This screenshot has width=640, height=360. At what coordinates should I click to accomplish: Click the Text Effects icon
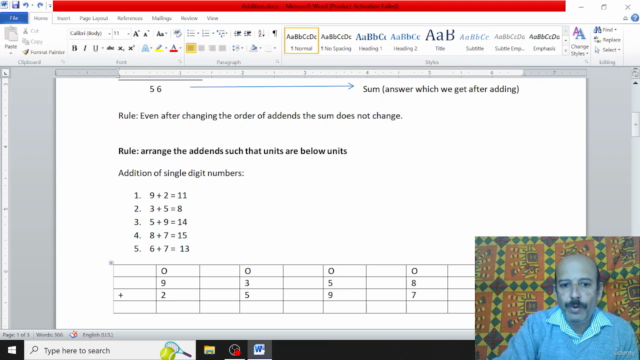pyautogui.click(x=145, y=49)
